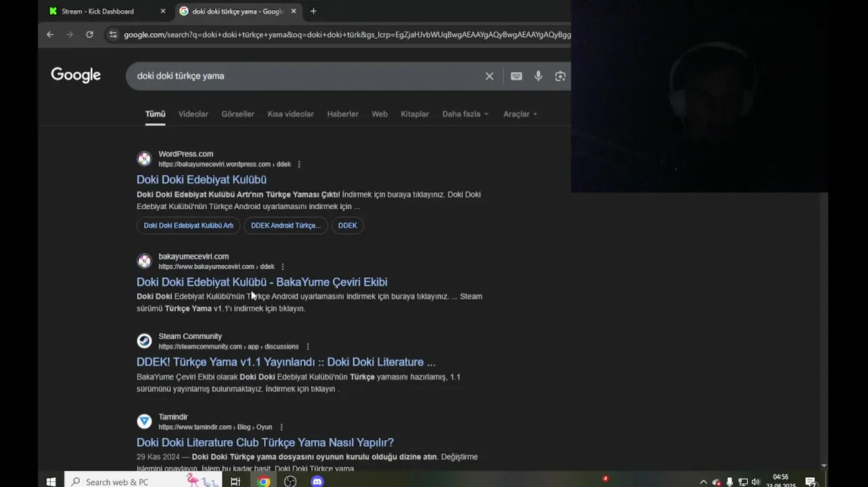
Task: Start voice search with the microphone icon
Action: [539, 76]
